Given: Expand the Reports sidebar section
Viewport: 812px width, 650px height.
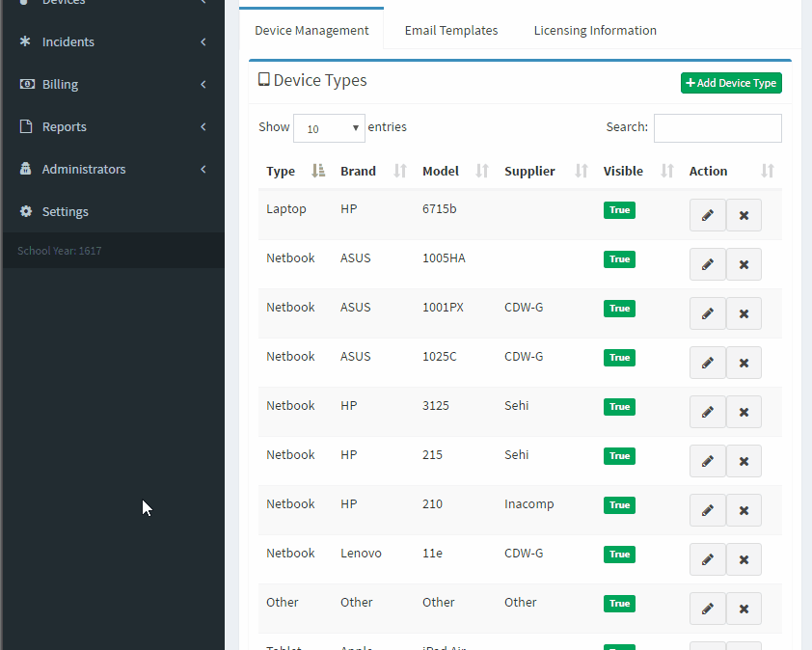Looking at the screenshot, I should [113, 127].
